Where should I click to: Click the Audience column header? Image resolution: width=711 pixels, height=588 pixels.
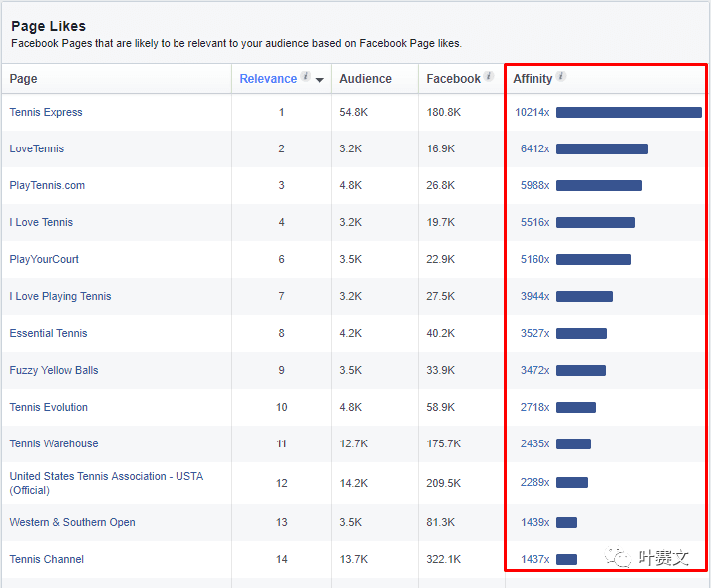point(366,79)
